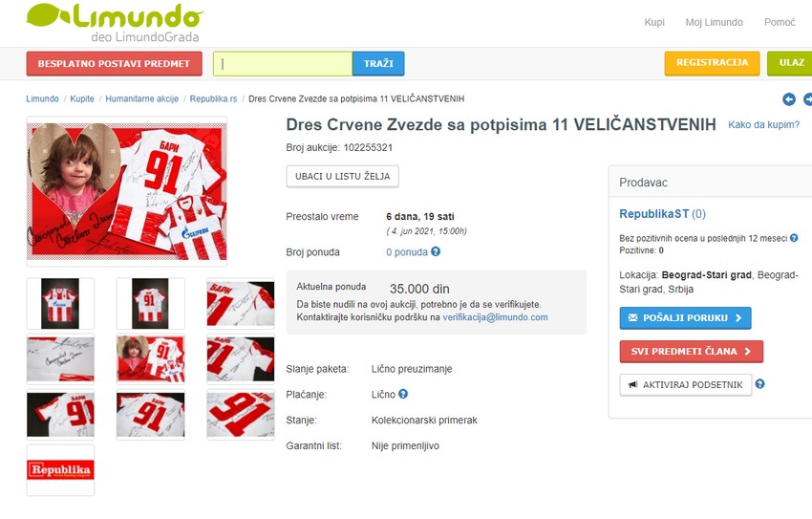812x519 pixels.
Task: Open the Moj Limundo menu
Action: (715, 22)
